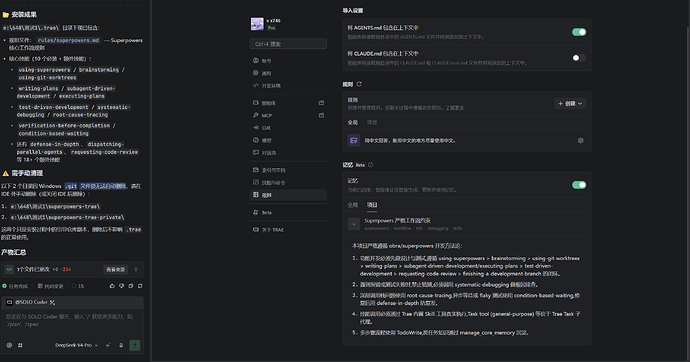Click the external icon beside 智能体
Image resolution: width=690 pixels, height=362 pixels.
pyautogui.click(x=321, y=102)
